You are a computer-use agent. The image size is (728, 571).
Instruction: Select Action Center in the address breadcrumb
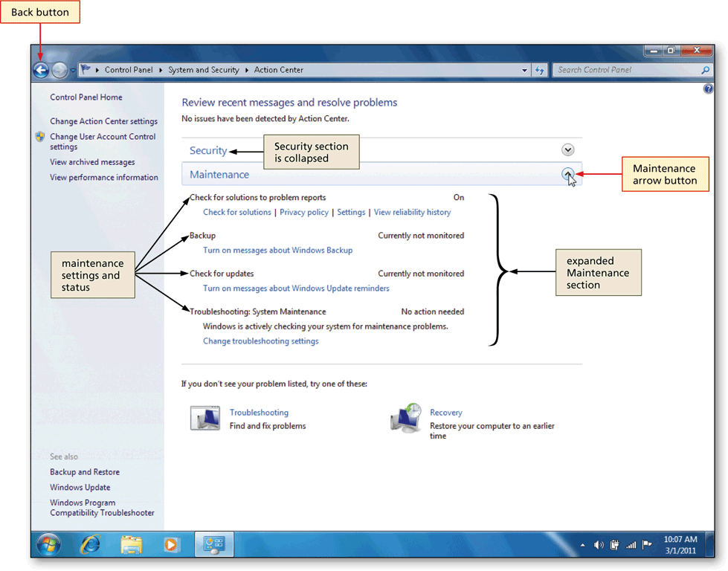tap(279, 70)
